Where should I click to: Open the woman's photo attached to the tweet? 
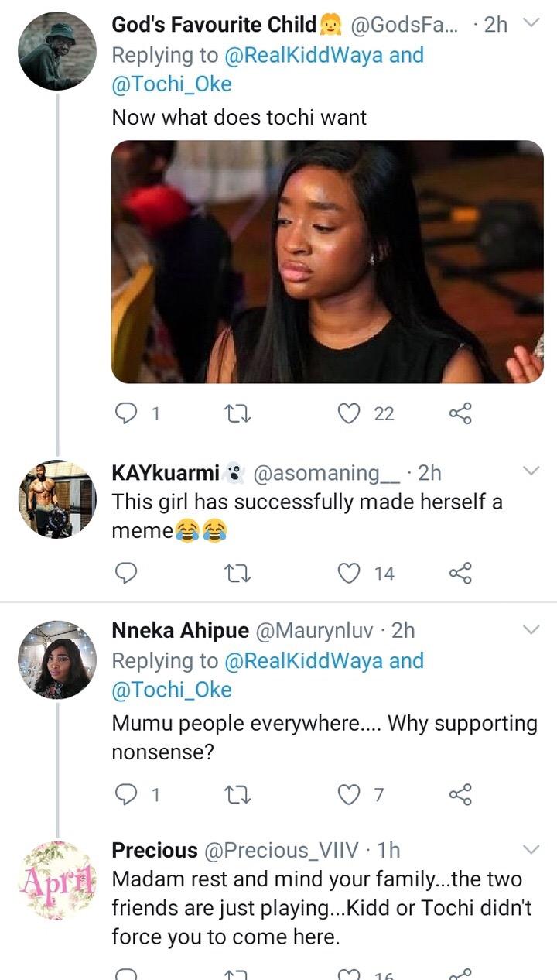click(x=328, y=262)
